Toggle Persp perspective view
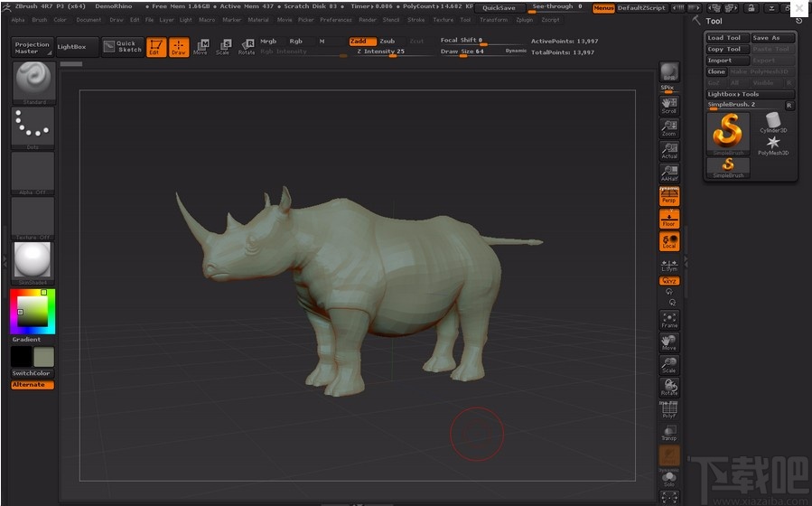The height and width of the screenshot is (506, 812). [x=669, y=196]
